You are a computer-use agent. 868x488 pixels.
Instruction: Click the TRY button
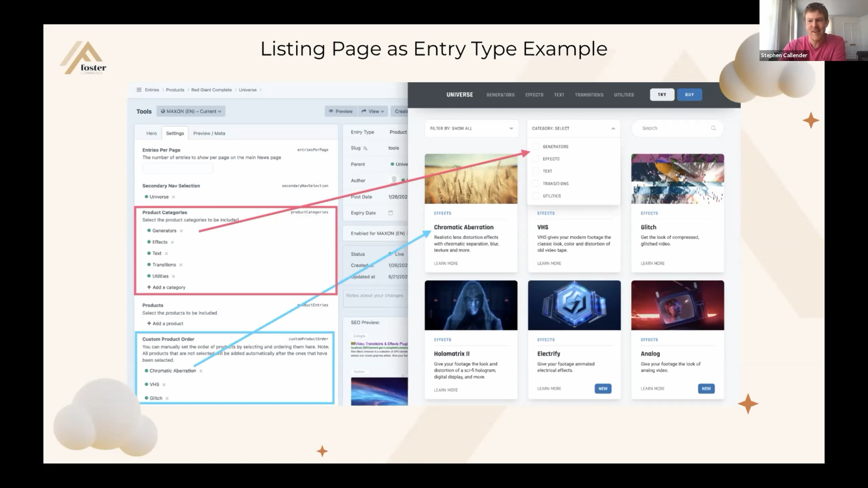[x=662, y=94]
